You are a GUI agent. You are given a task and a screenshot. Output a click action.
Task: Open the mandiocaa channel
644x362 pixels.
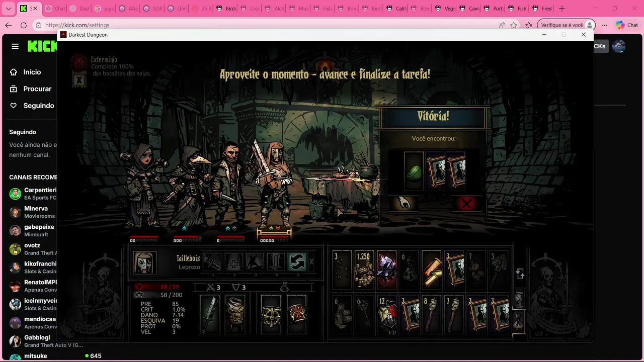[32, 323]
